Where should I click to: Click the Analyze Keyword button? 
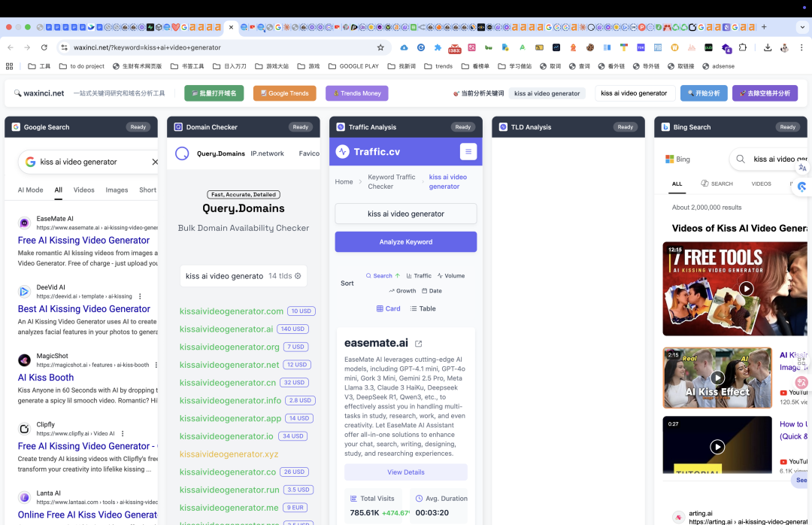405,241
